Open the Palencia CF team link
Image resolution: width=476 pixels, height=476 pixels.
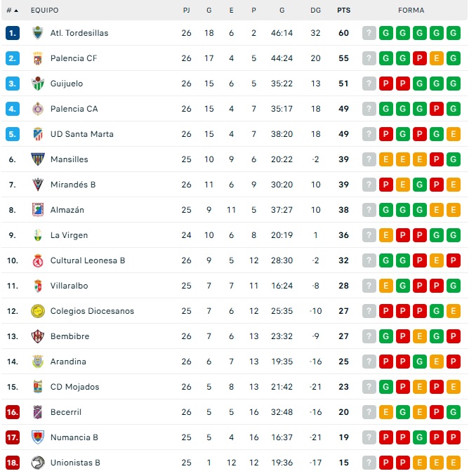(x=74, y=58)
